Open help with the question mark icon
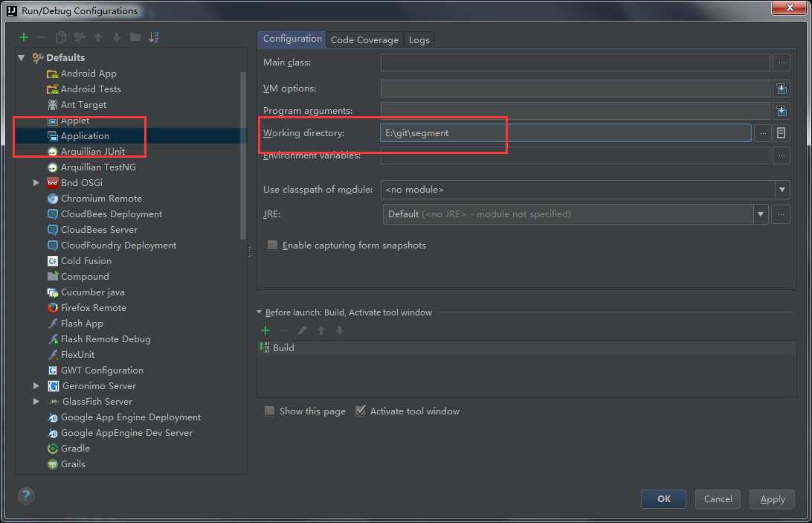 coord(26,496)
